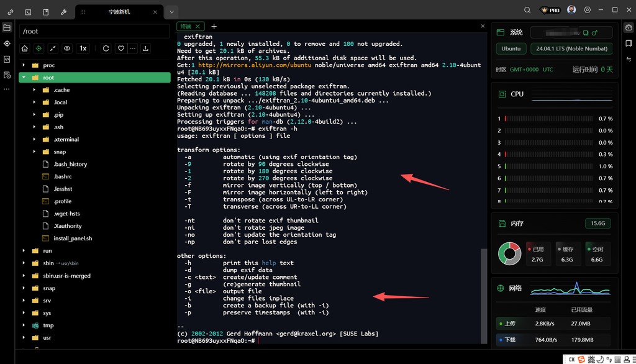Collapse the root folder

coord(24,78)
